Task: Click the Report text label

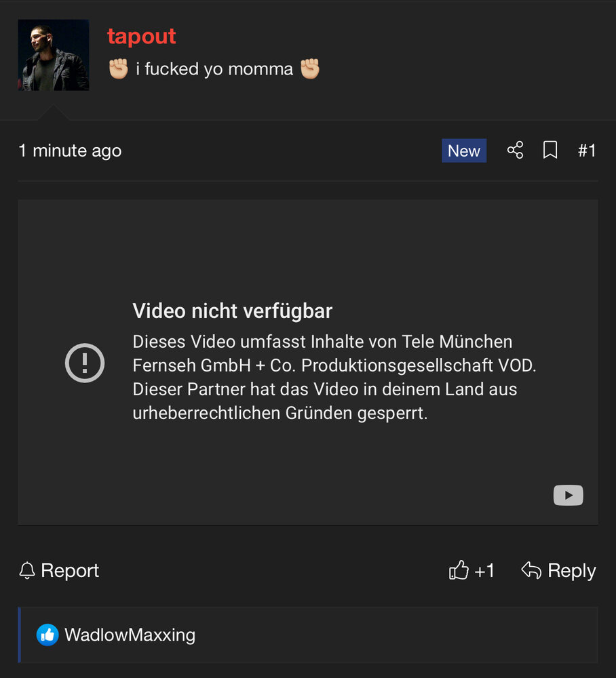Action: point(70,570)
